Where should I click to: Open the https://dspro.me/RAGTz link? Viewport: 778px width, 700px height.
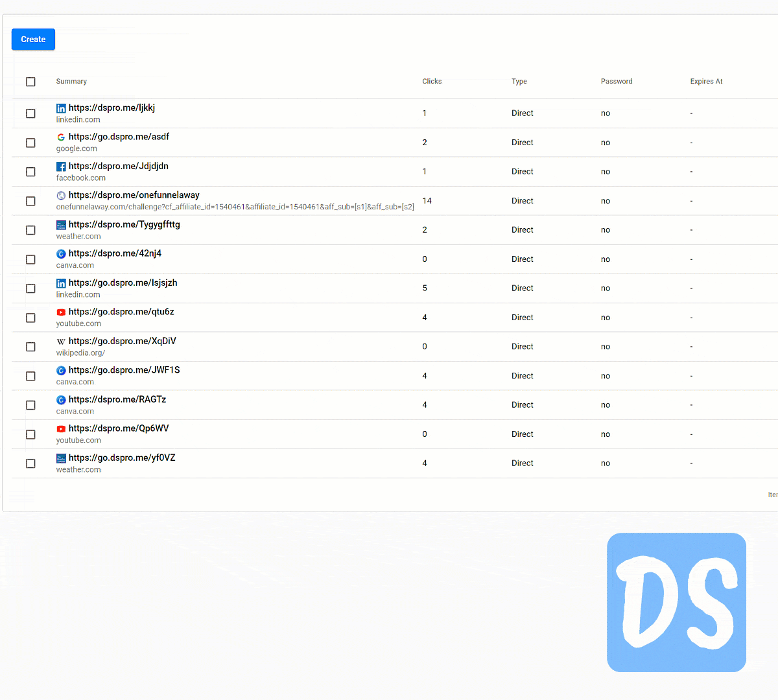pyautogui.click(x=117, y=399)
